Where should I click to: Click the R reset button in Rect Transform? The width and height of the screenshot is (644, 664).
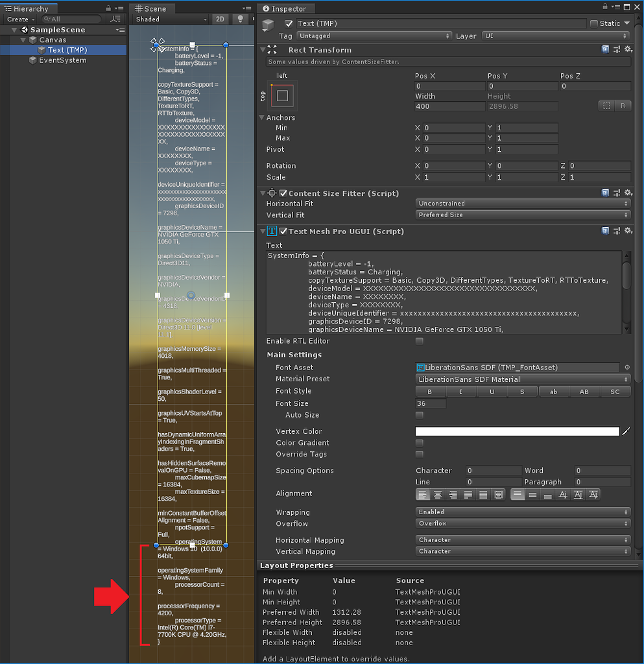point(621,106)
